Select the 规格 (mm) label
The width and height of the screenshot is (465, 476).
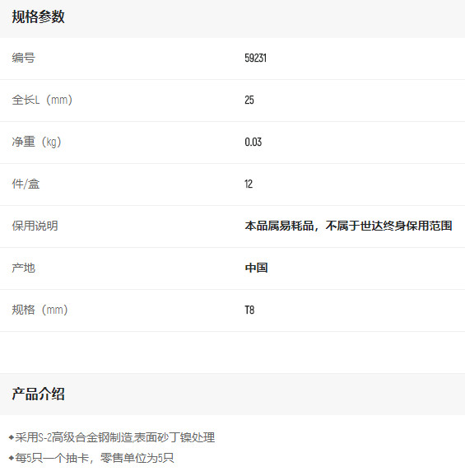[x=40, y=310]
